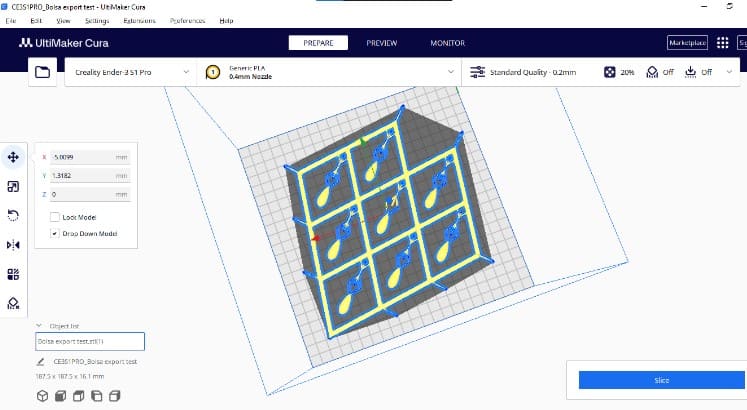
Task: Select the Support Blocker tool
Action: pos(13,303)
